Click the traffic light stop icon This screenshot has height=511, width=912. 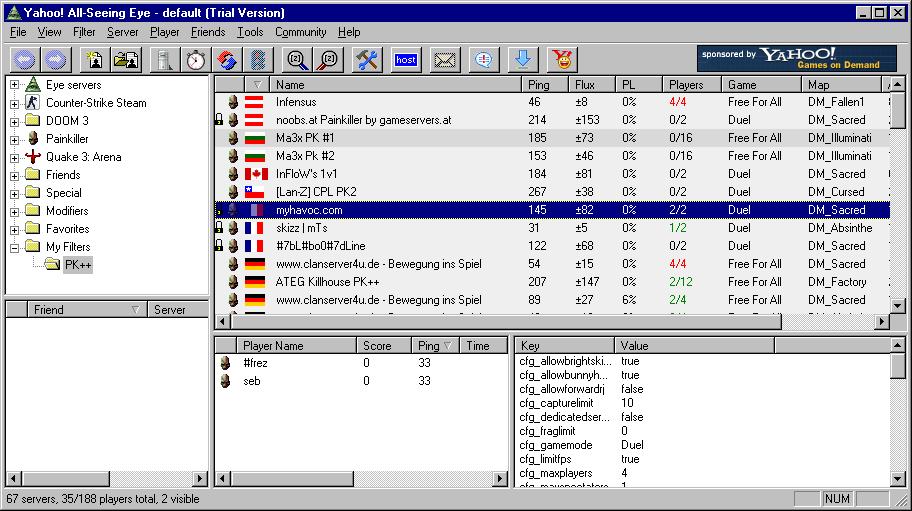pos(258,59)
